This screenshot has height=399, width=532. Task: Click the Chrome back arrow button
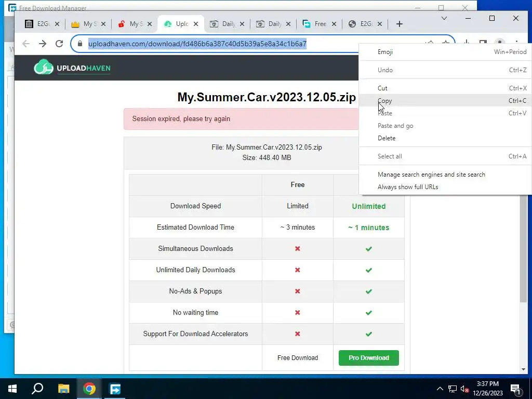point(26,44)
